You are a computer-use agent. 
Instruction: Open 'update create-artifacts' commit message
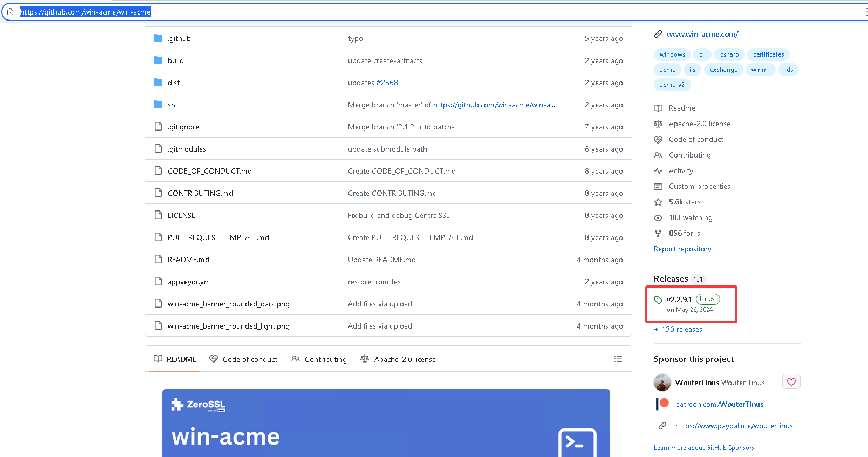[x=385, y=60]
